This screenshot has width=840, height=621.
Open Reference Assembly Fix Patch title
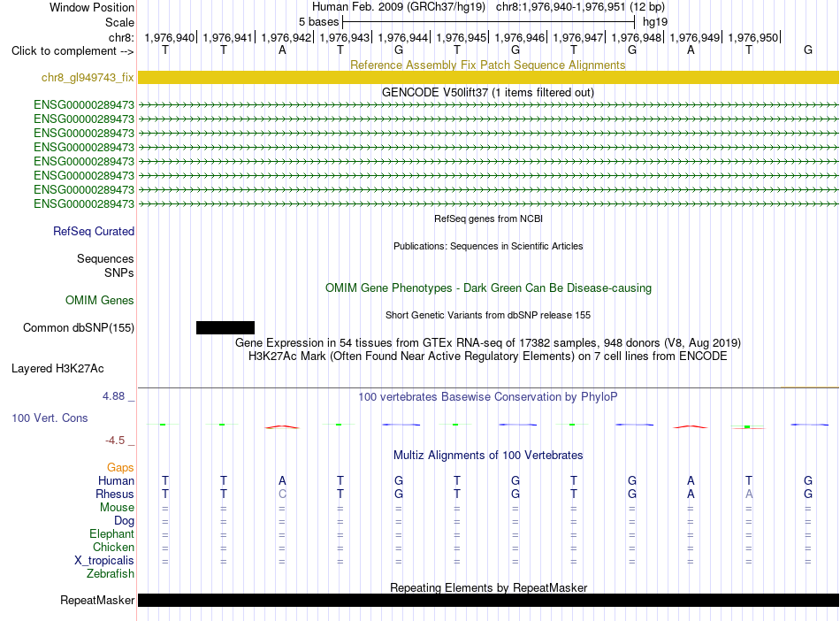pyautogui.click(x=488, y=65)
